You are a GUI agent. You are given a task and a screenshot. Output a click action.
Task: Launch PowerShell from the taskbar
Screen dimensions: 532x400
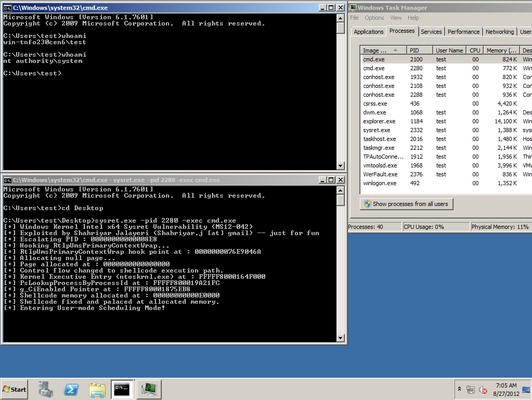tap(71, 389)
